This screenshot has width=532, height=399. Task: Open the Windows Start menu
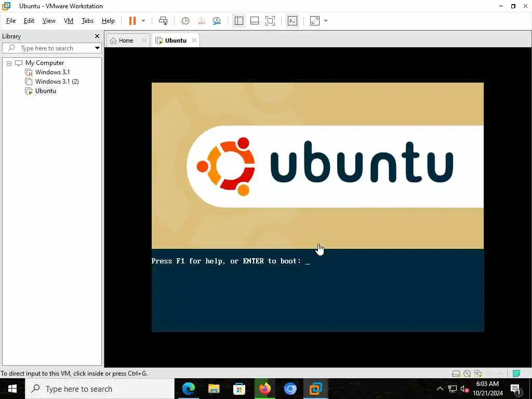tap(12, 389)
